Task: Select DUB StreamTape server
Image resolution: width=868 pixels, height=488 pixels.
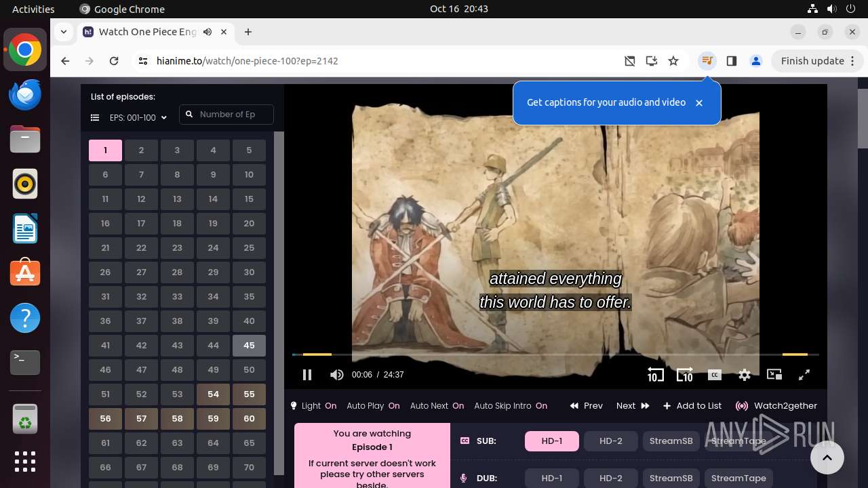Action: (x=738, y=479)
